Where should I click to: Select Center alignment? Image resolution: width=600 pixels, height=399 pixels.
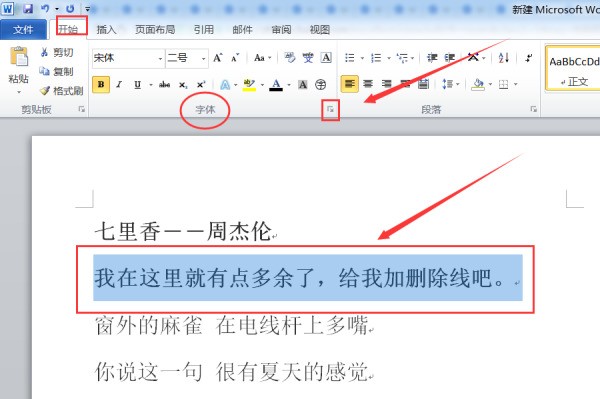pos(368,84)
